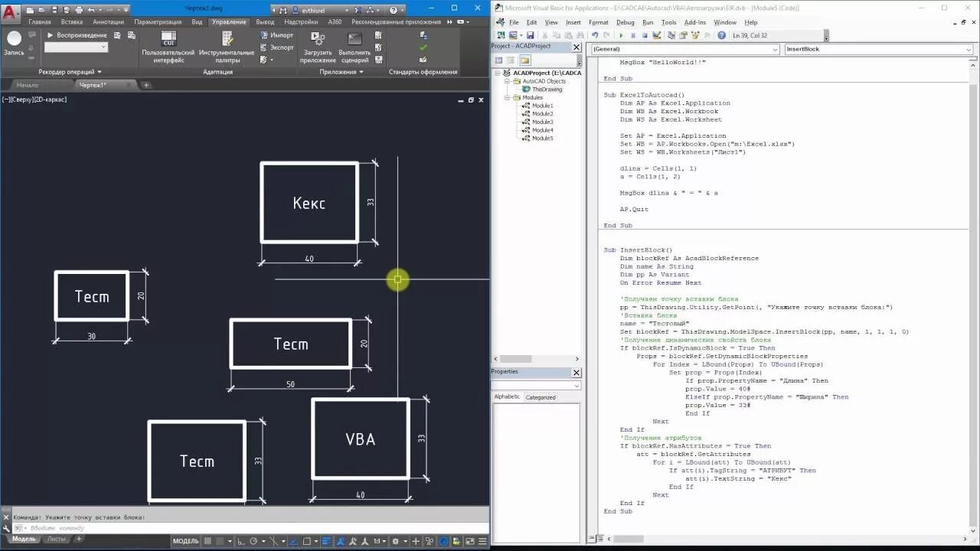Click Импорт in Адаптация panel

tap(276, 35)
